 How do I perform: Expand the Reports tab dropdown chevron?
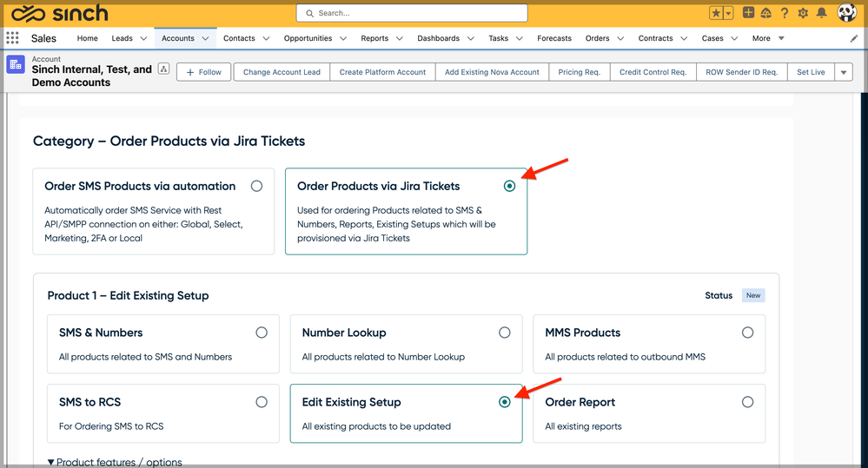tap(399, 38)
